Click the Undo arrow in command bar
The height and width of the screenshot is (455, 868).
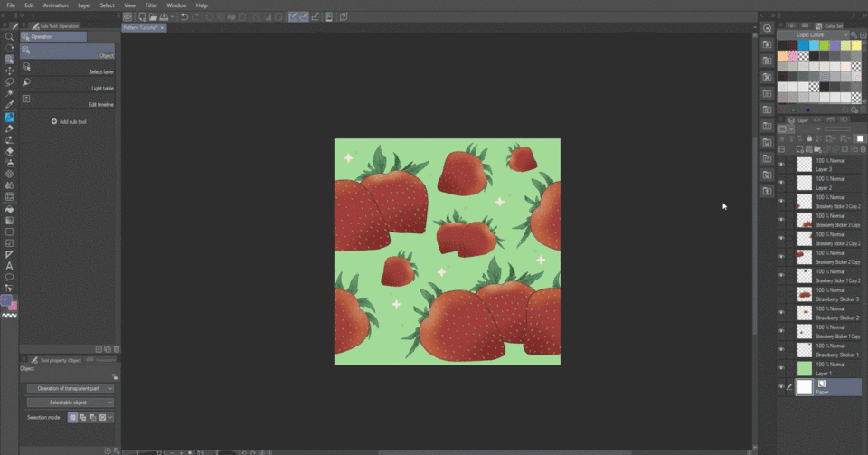184,16
